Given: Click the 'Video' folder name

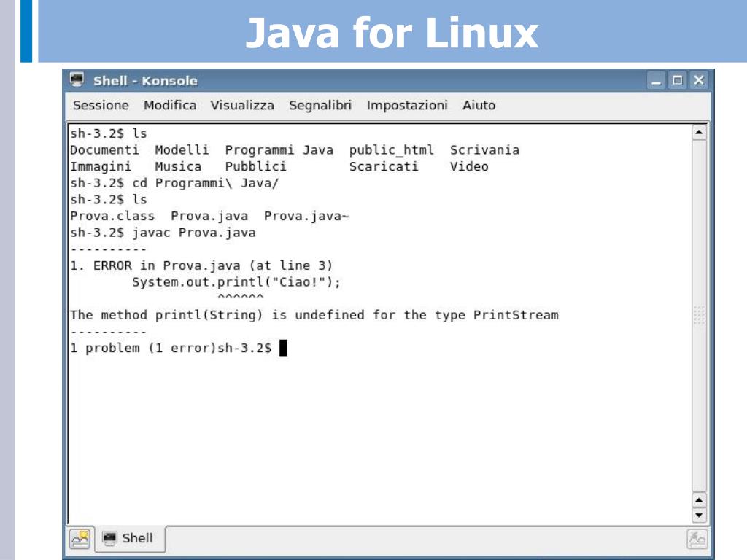Looking at the screenshot, I should (x=469, y=167).
